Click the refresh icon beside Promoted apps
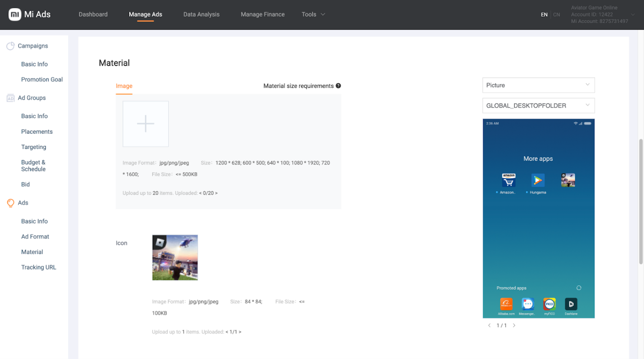Screen dimensions: 644x359 point(579,288)
